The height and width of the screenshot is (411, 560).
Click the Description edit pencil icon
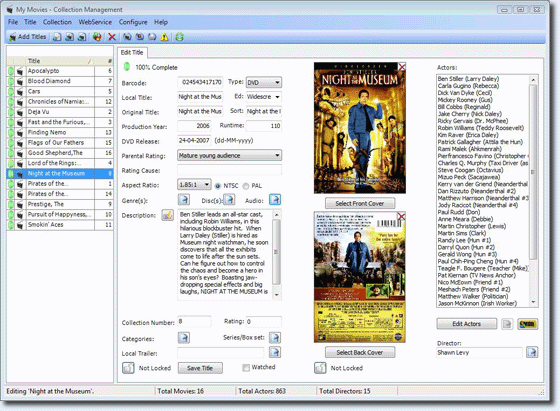(167, 215)
